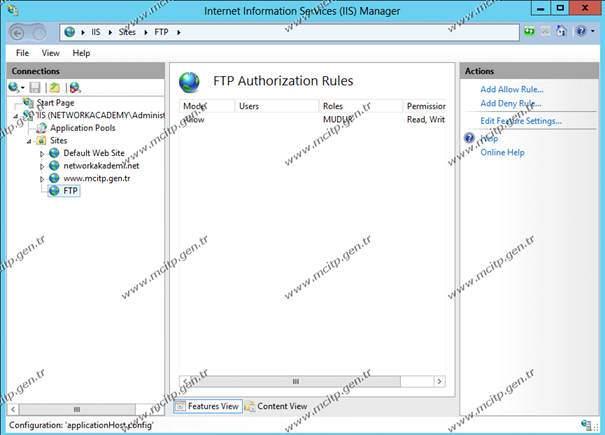This screenshot has width=605, height=435.
Task: Expand the Default Web Site node
Action: point(42,154)
